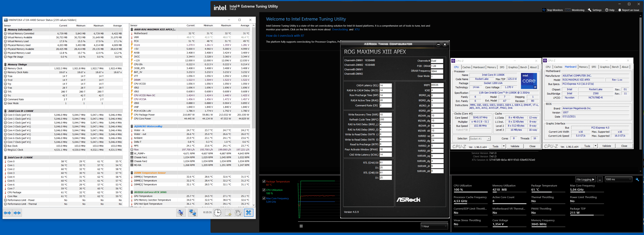Click Validate in CPU-Z CPU window
The height and width of the screenshot is (235, 644).
point(515,146)
